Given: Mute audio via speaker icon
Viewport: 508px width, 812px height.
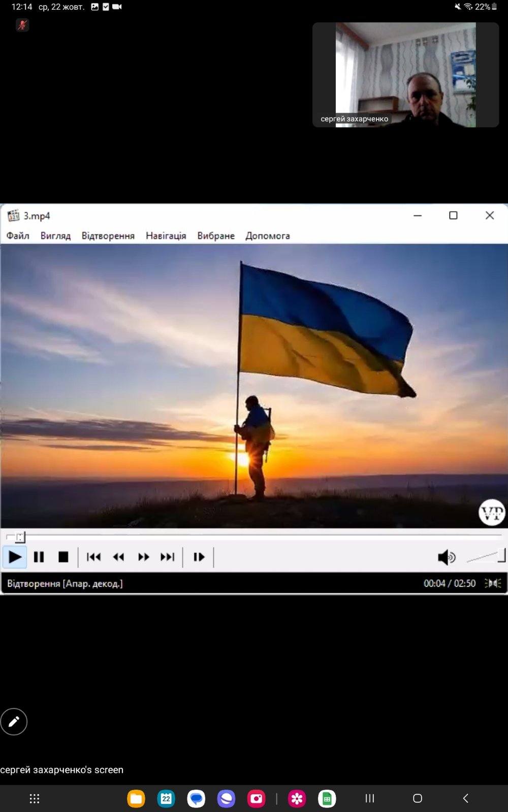Looking at the screenshot, I should (x=446, y=557).
